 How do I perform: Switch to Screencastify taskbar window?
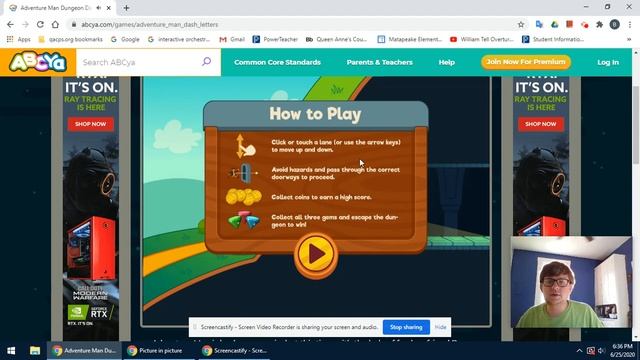(x=235, y=351)
